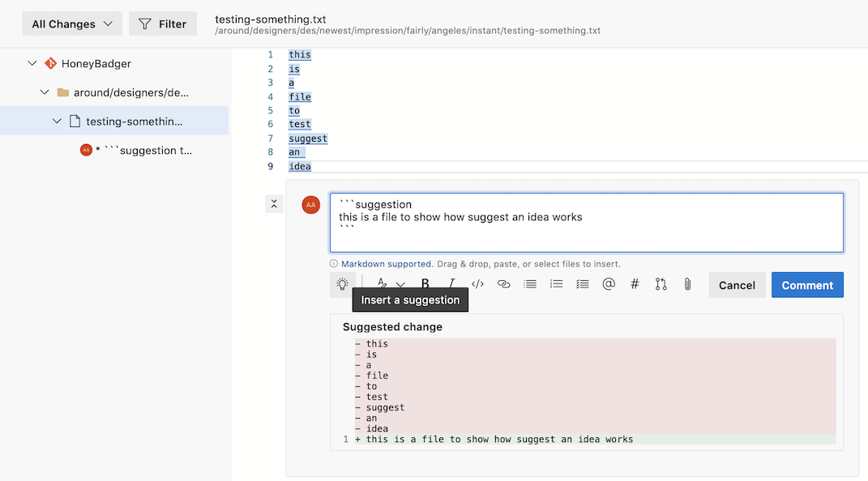The image size is (868, 481).
Task: Add a bulleted list
Action: click(530, 284)
